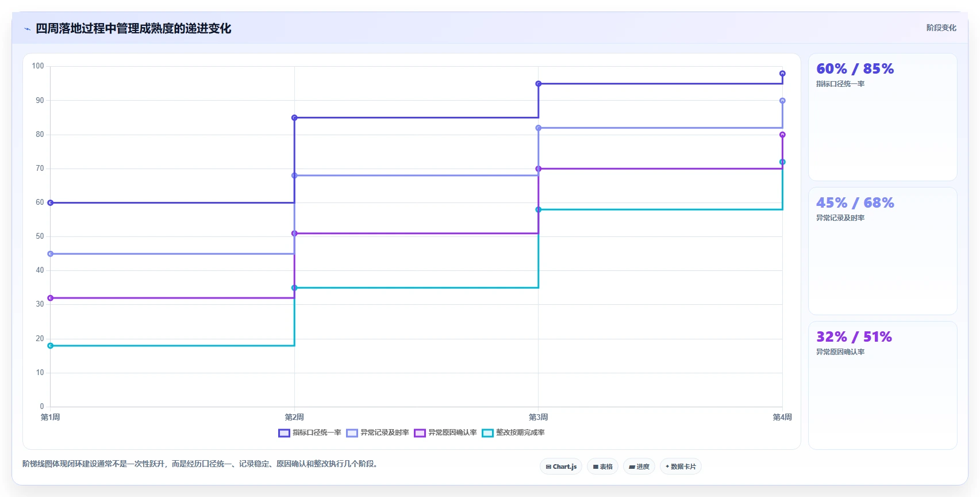Select the Chart.js chip
Screen dimensions: 980x497
(561, 467)
